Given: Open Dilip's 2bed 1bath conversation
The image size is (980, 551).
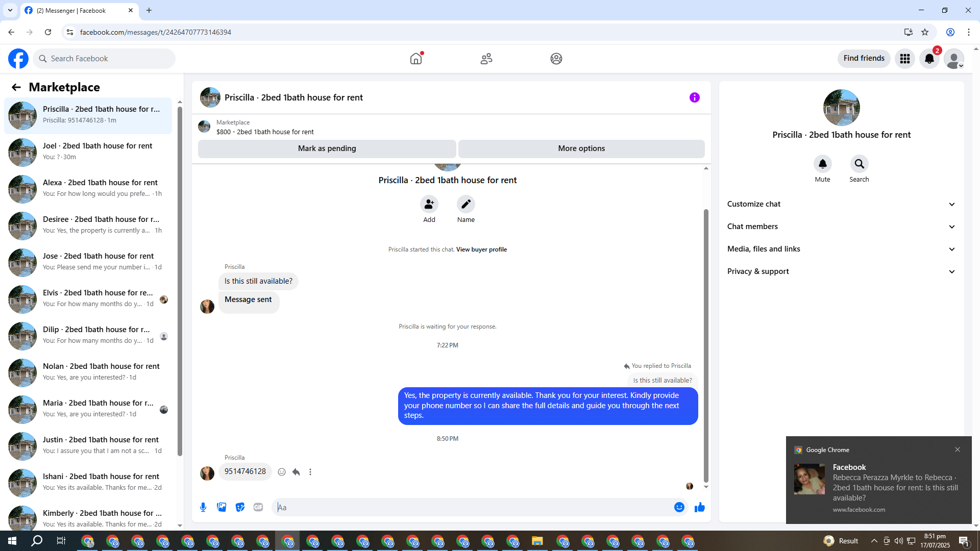Looking at the screenshot, I should [88, 336].
